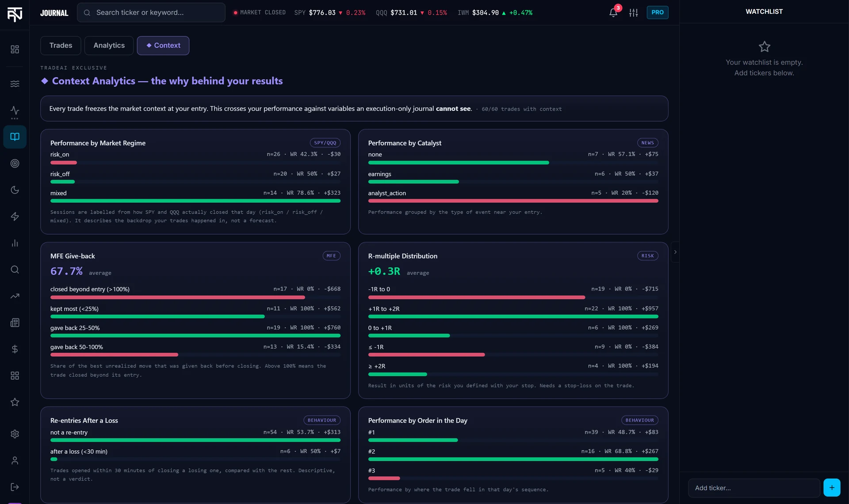The height and width of the screenshot is (504, 849).
Task: Switch to the Analytics tab
Action: 109,46
